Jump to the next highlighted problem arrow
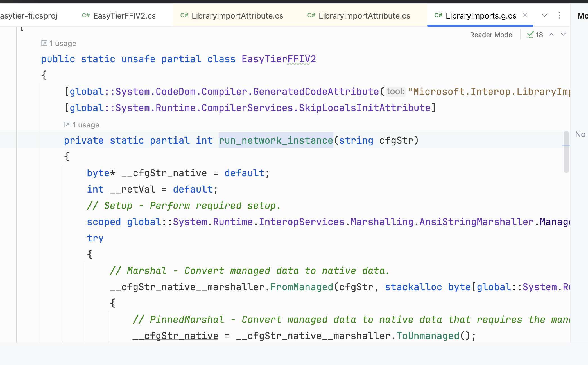This screenshot has width=588, height=365. click(x=563, y=35)
